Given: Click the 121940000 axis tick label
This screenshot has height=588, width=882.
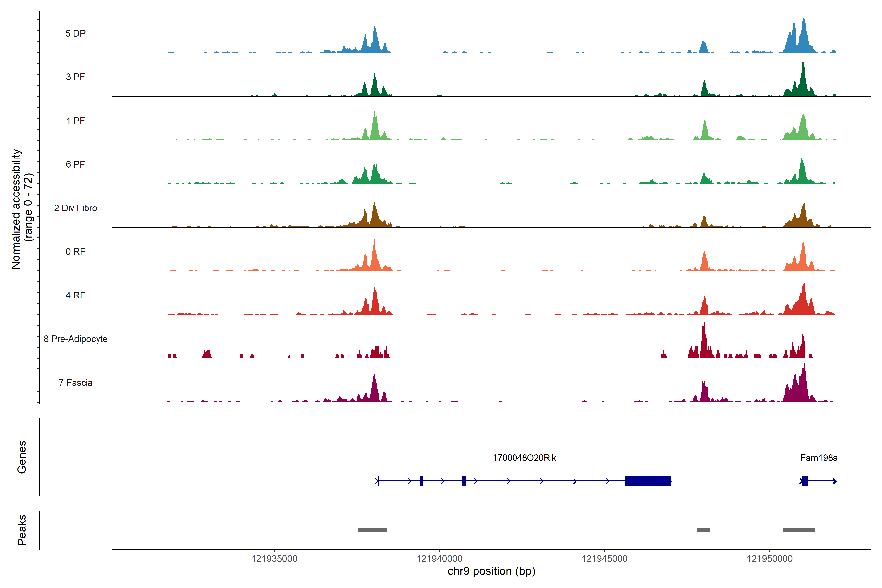Looking at the screenshot, I should pos(439,559).
